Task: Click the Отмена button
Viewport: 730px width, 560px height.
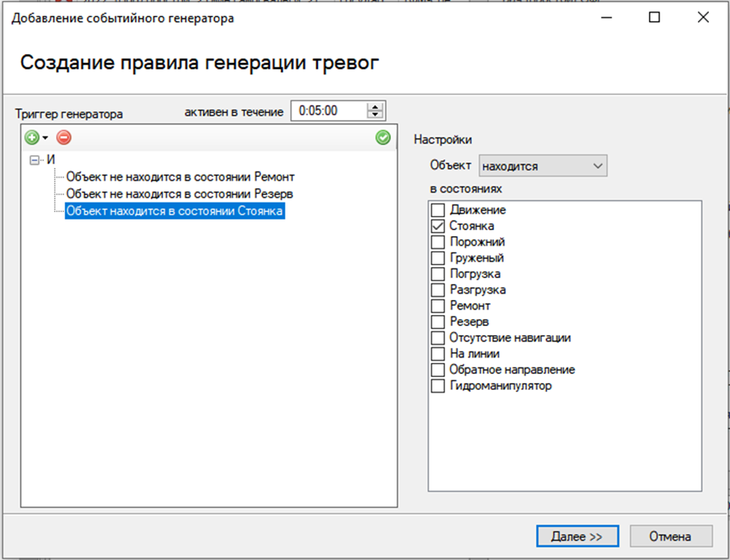Action: 671,537
